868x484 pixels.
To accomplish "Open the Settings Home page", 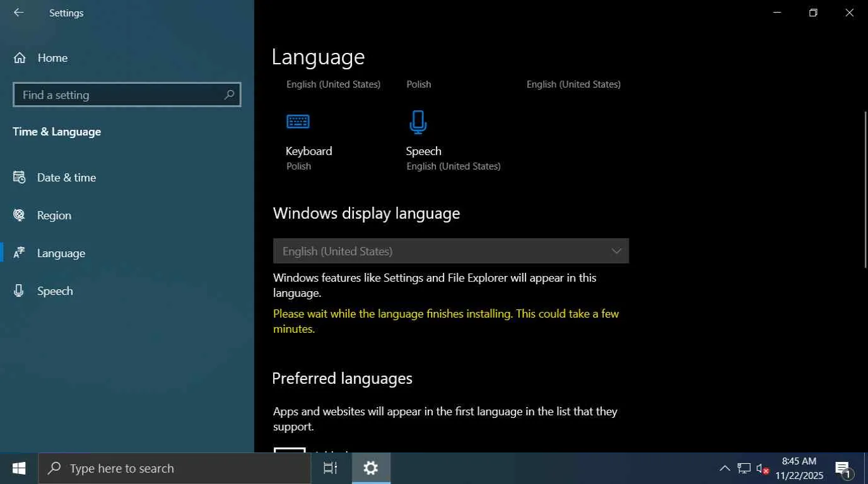I will coord(40,58).
